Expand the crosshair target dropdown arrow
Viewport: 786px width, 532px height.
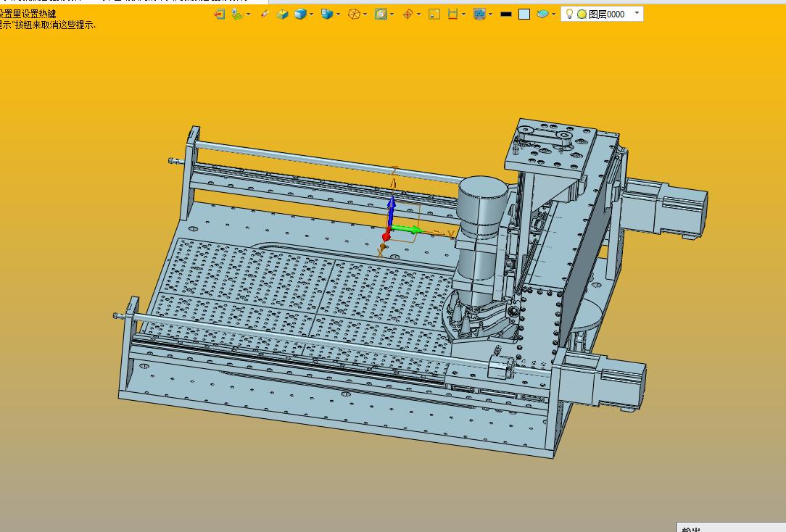tap(418, 14)
